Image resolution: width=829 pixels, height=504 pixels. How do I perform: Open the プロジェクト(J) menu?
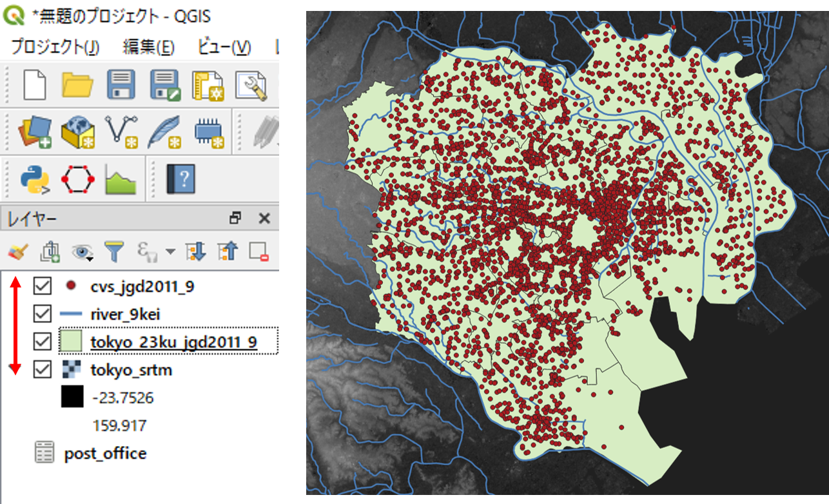point(55,46)
